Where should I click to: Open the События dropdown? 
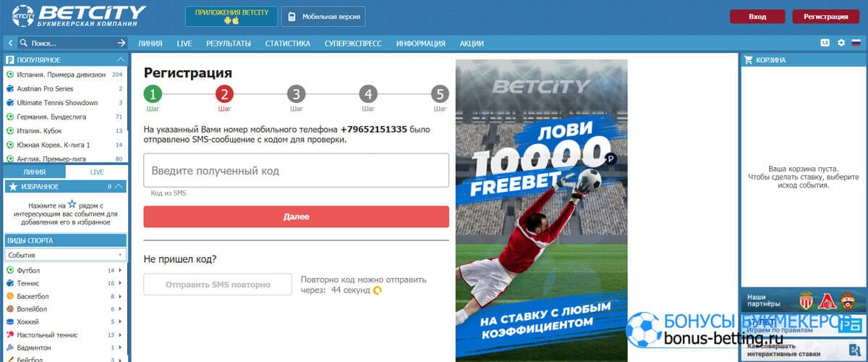tap(65, 255)
